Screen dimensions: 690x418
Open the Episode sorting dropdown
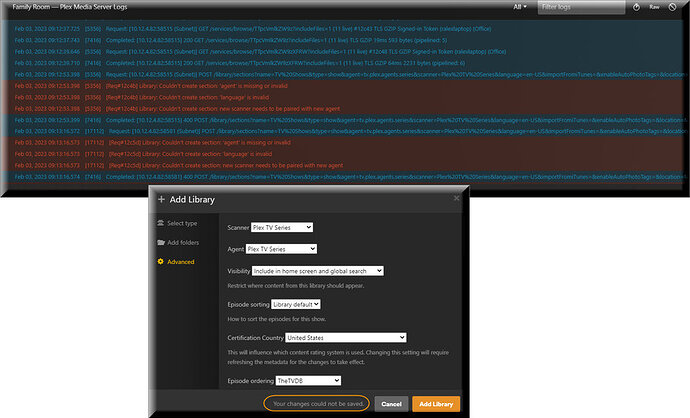(x=296, y=304)
